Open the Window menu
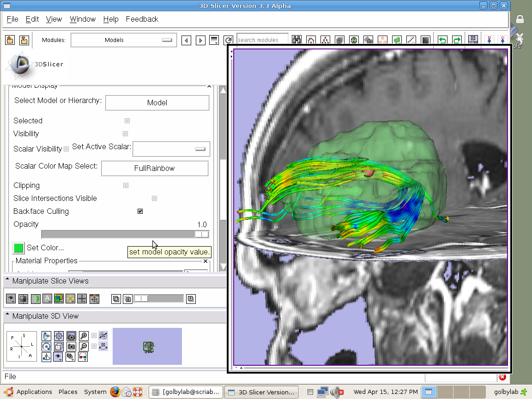532x399 pixels. [83, 19]
